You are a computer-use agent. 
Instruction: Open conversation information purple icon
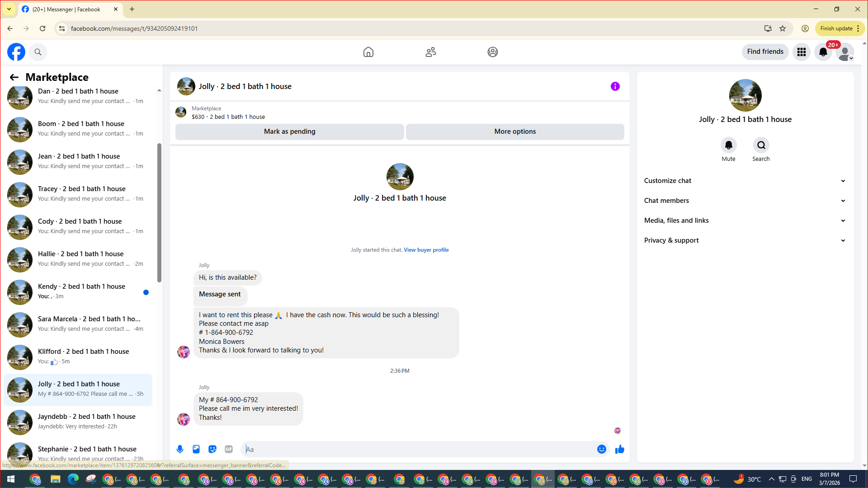click(x=615, y=86)
